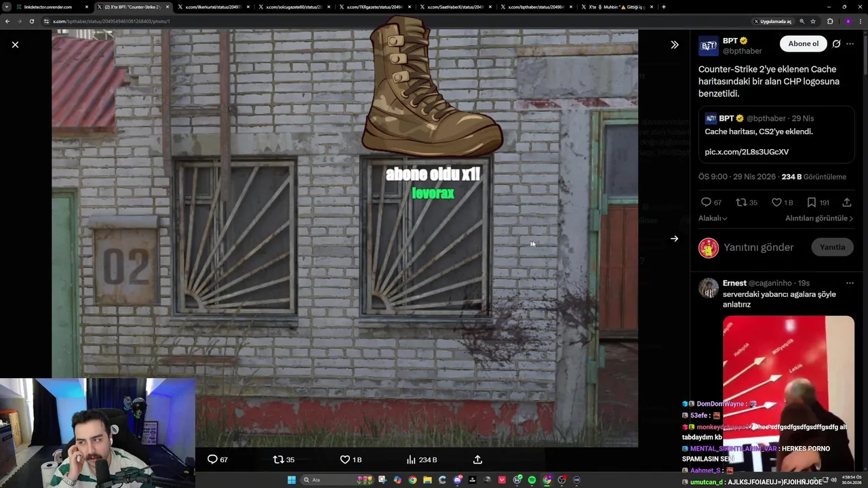
Task: Switch to x.com/TKRgazete status tab
Action: tap(374, 7)
